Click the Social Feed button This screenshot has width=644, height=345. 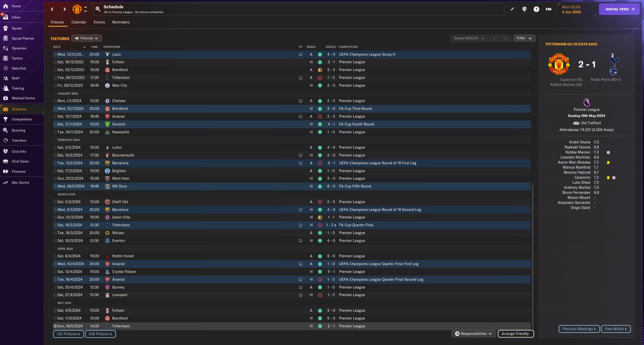tap(619, 9)
